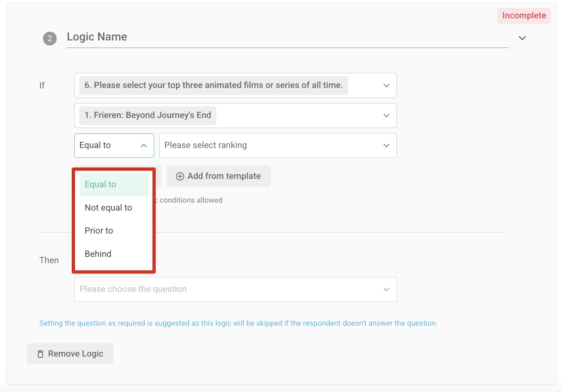Click the Incomplete status badge
Viewport: 562px width, 392px height.
tap(524, 15)
